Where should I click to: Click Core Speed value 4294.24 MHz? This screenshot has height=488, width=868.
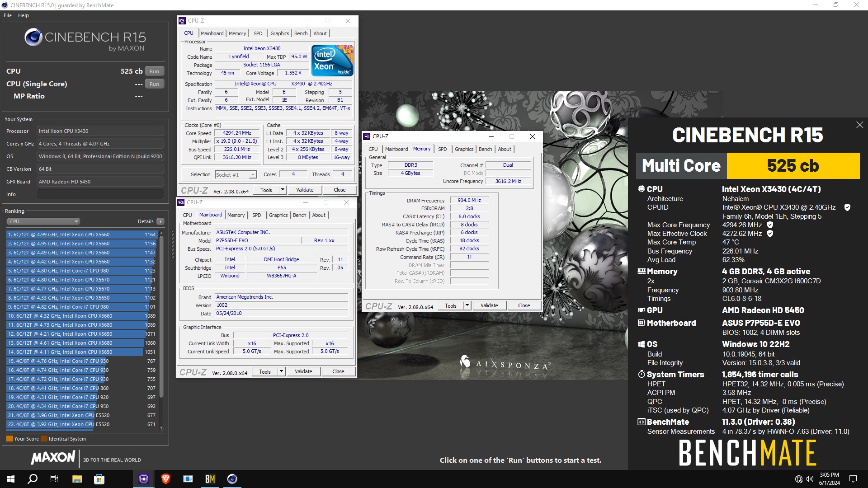tap(237, 133)
